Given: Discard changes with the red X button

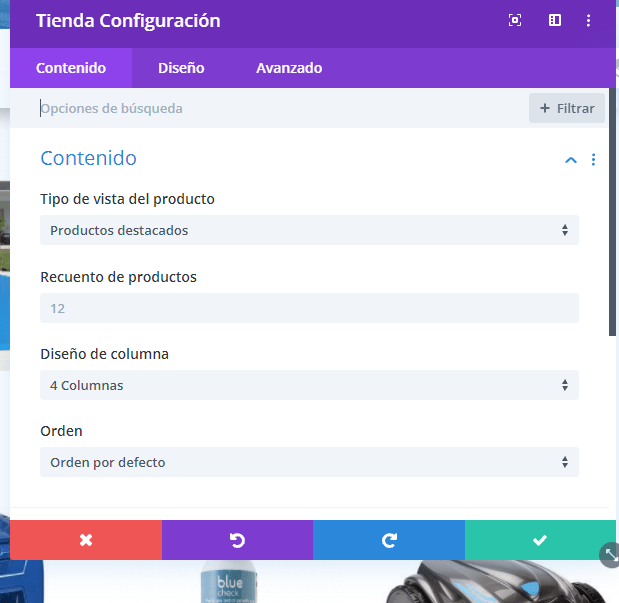Looking at the screenshot, I should click(86, 540).
